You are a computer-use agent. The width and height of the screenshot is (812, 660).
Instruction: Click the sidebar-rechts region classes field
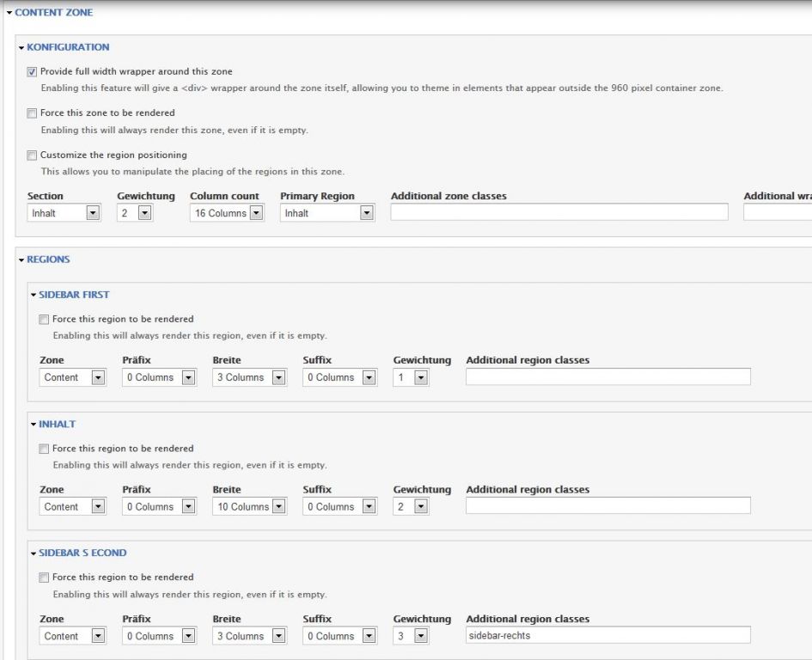click(x=607, y=636)
